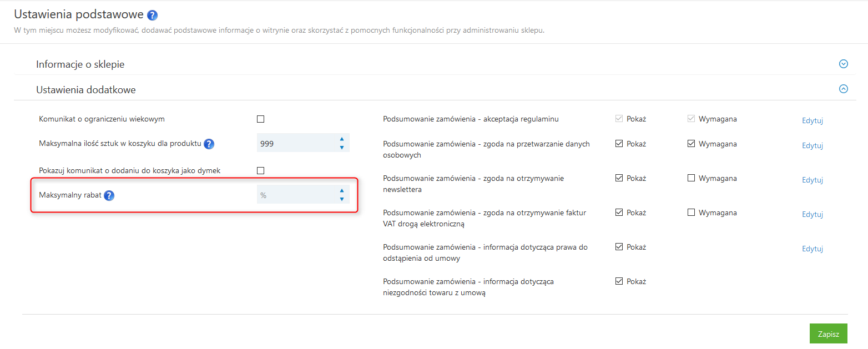
Task: Click Edytuj for akceptacja regulaminu
Action: click(812, 120)
